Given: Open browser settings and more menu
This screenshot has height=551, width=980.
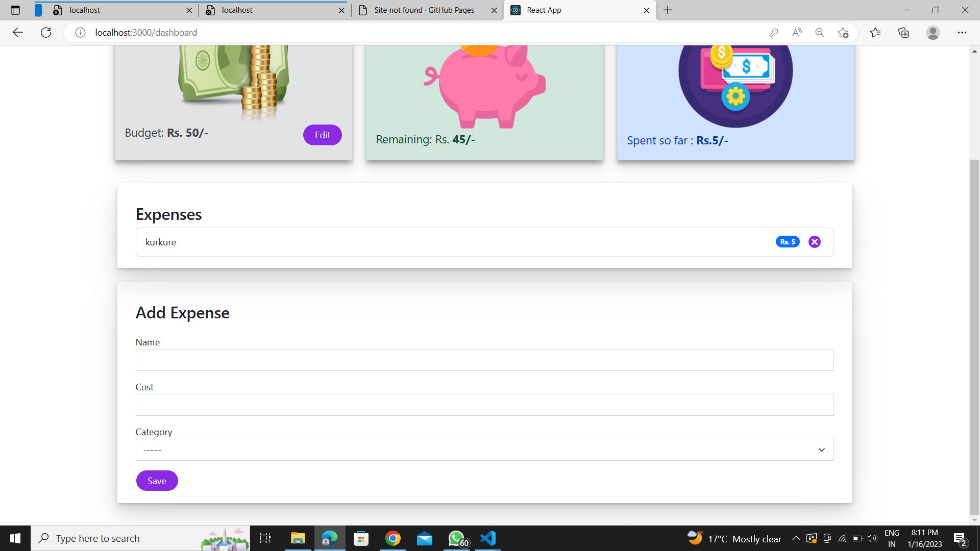Looking at the screenshot, I should click(x=962, y=33).
